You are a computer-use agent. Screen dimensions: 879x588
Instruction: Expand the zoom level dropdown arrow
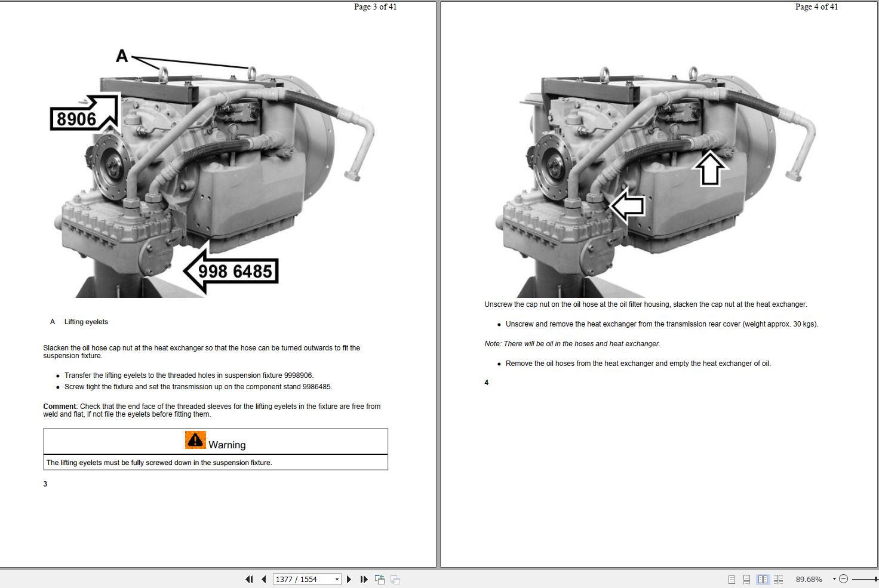834,579
